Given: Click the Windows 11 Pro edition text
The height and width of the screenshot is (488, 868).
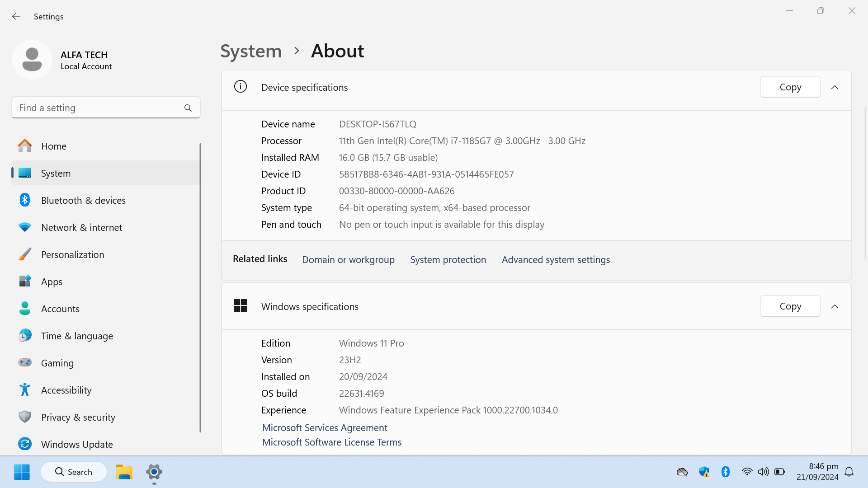Looking at the screenshot, I should (371, 343).
